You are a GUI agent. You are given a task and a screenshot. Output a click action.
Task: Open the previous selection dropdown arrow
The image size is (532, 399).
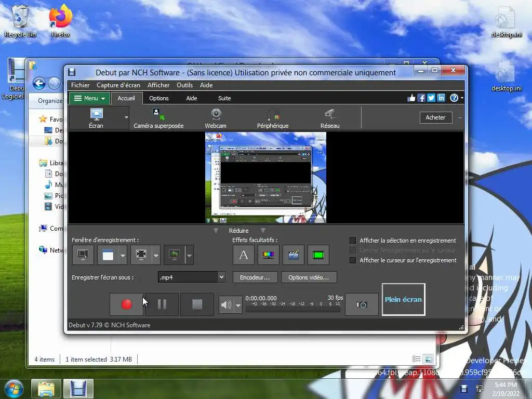(x=189, y=255)
